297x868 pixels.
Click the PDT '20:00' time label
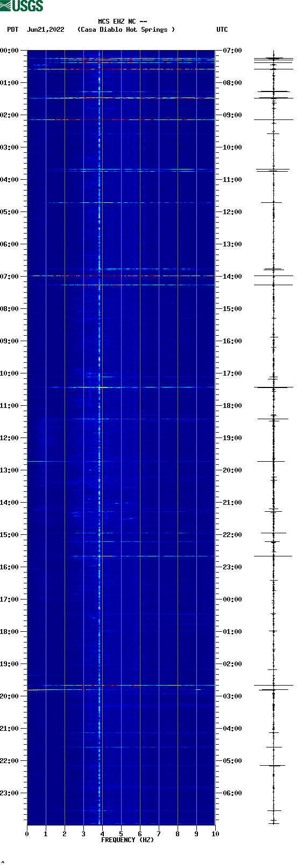(x=9, y=696)
